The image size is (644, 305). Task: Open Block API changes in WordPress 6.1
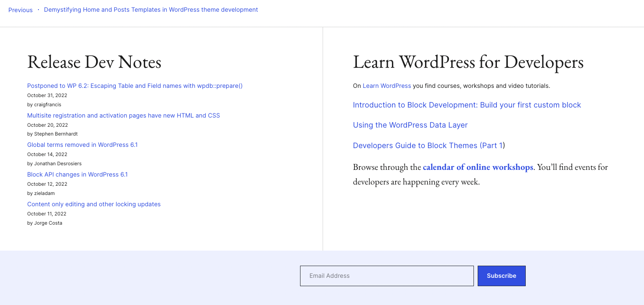[x=77, y=174]
